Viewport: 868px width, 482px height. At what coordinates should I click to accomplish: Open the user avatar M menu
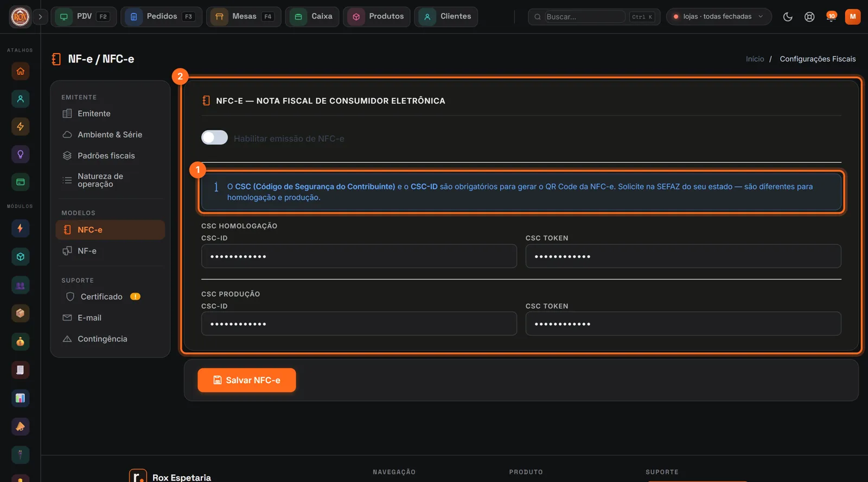click(853, 17)
